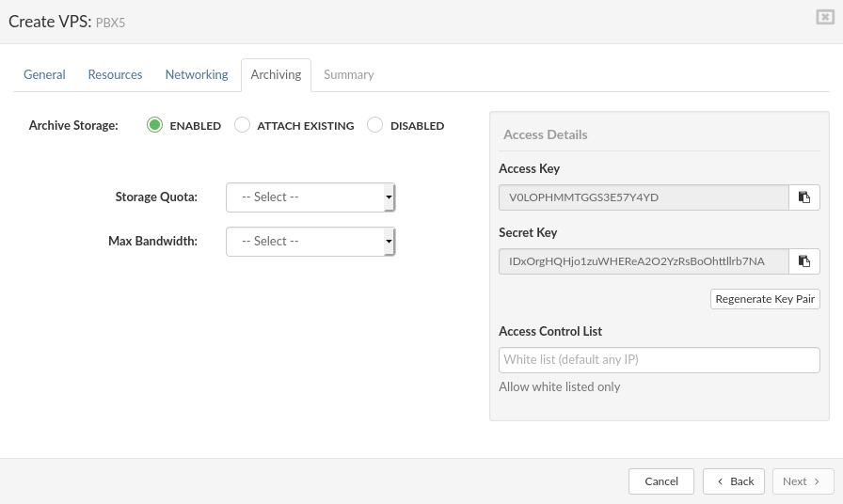
Task: Set Archive Storage to DISABLED
Action: 374,125
